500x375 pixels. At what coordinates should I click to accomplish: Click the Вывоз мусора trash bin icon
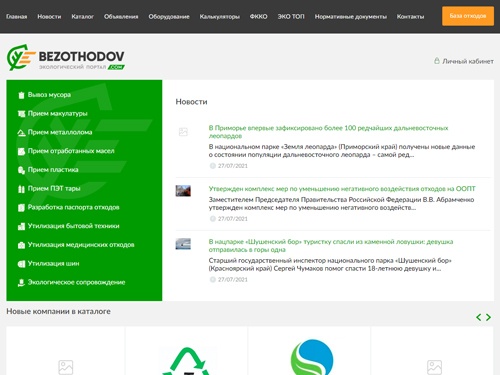pos(21,95)
